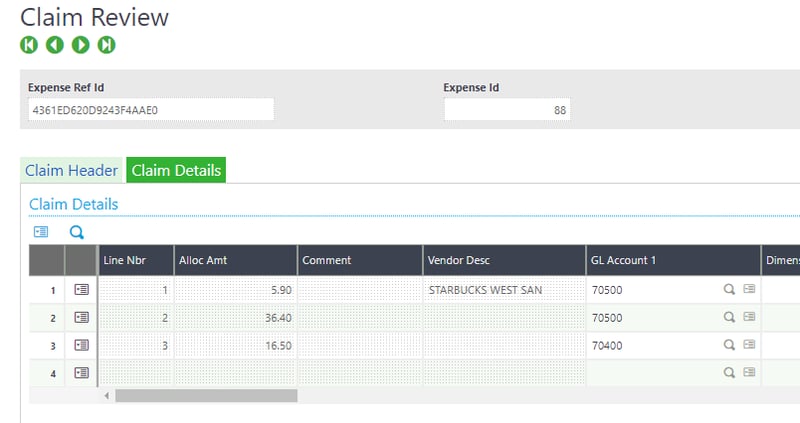The width and height of the screenshot is (800, 423).
Task: Sort by the Alloc Amt column header
Action: click(235, 260)
